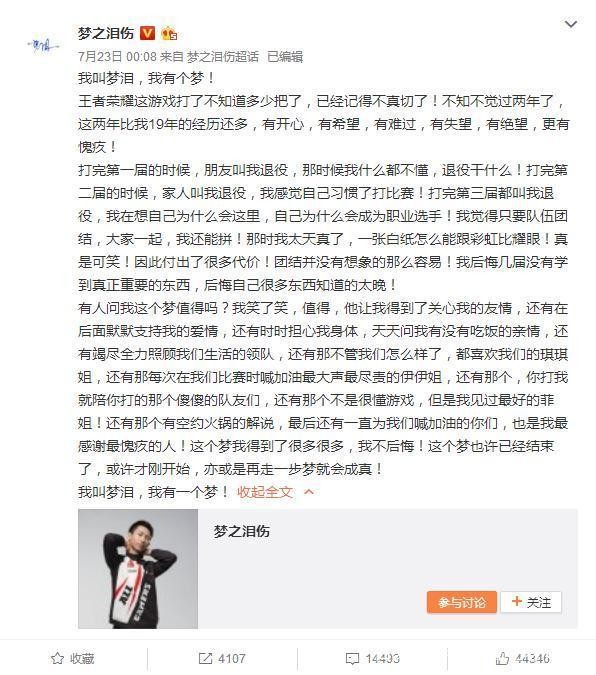Open the repost count 4107
Viewport: 596px width, 675px height.
tap(232, 658)
